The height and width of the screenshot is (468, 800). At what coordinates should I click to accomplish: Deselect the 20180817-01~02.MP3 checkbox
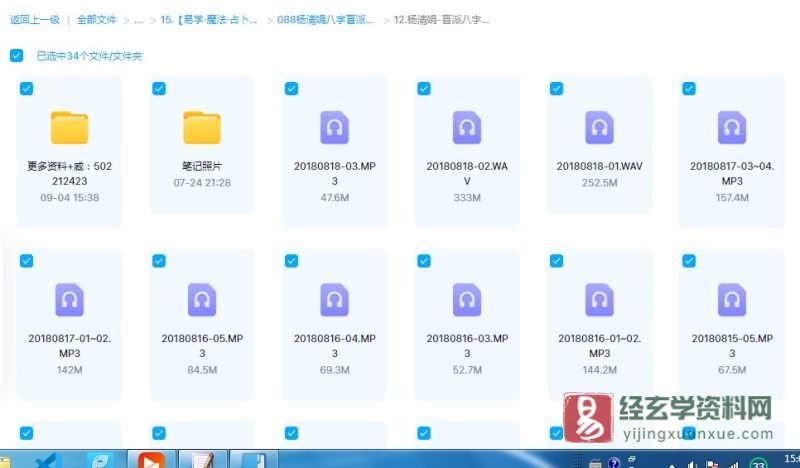pos(26,261)
